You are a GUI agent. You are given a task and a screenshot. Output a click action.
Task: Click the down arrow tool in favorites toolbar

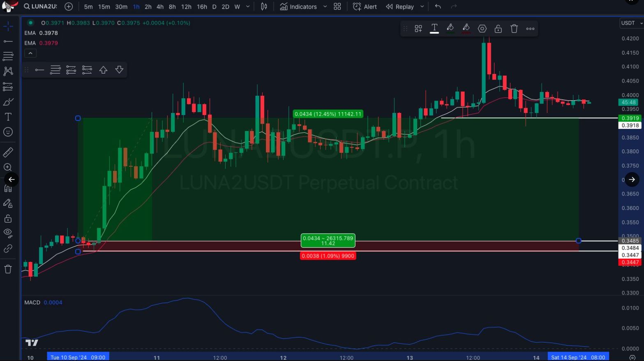(119, 70)
